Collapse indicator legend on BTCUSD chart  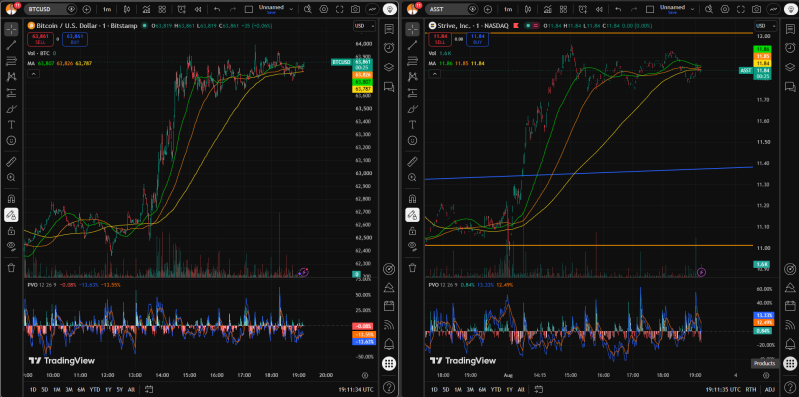coord(33,74)
